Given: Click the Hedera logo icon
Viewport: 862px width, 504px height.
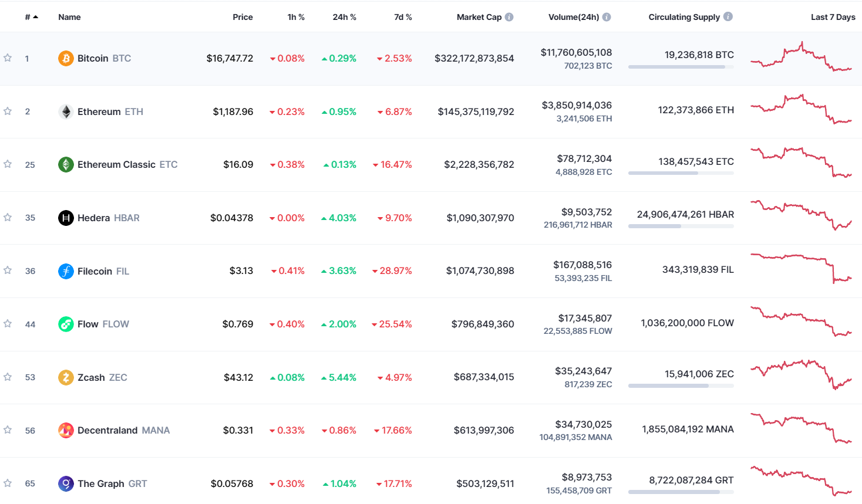Looking at the screenshot, I should point(66,218).
